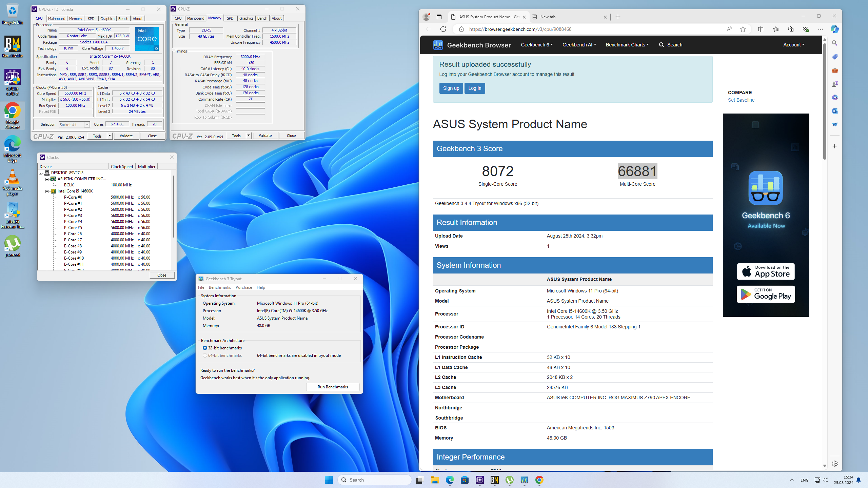Open Benchmarks menu in Geekbench 3
Screen dimensions: 868x488
pos(220,287)
